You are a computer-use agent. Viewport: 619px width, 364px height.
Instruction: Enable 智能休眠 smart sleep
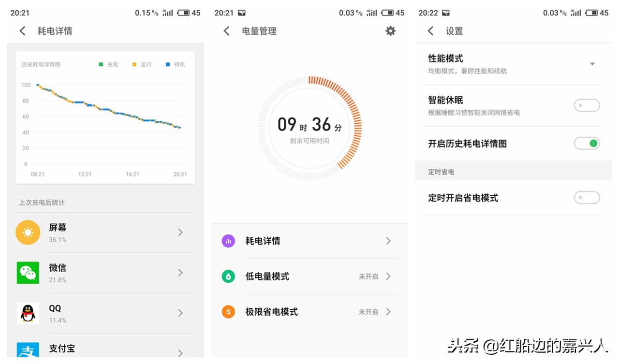pos(587,105)
